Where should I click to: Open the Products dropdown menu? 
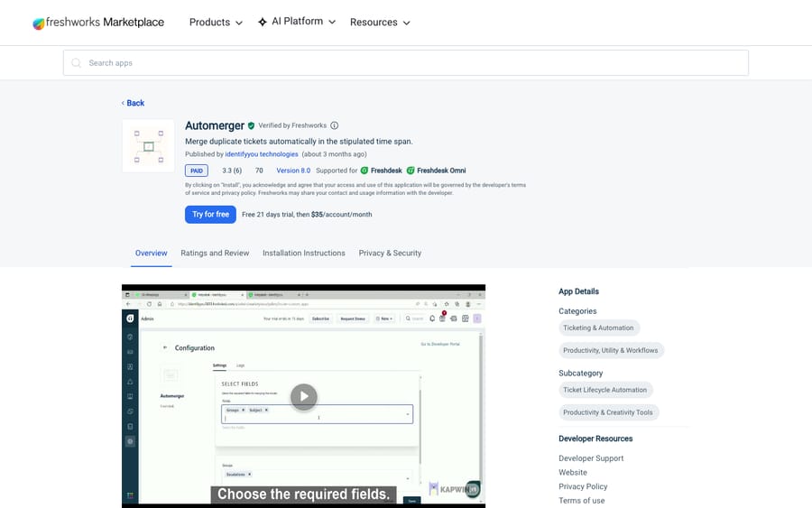tap(216, 23)
